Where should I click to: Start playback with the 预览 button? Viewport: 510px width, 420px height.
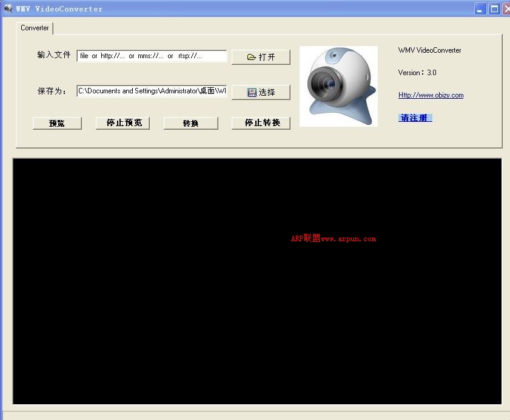[57, 123]
